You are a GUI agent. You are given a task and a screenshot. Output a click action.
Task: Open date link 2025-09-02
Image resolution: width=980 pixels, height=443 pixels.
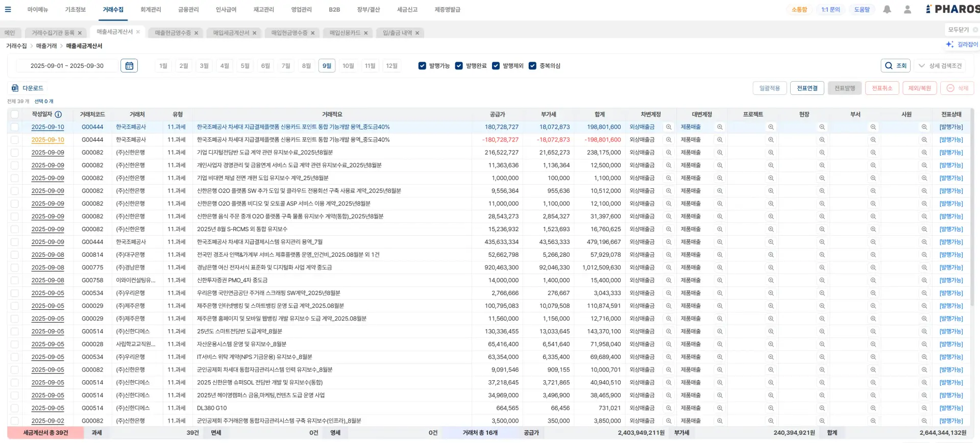(47, 421)
